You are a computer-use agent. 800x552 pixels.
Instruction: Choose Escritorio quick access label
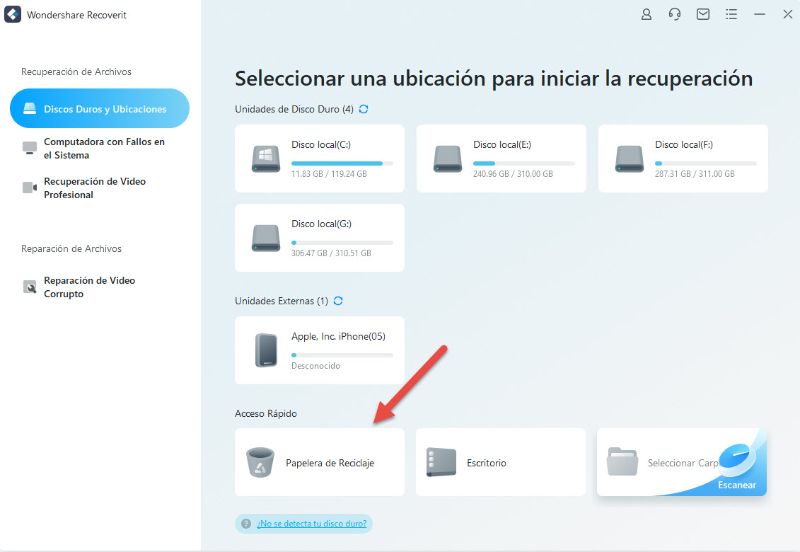point(486,463)
